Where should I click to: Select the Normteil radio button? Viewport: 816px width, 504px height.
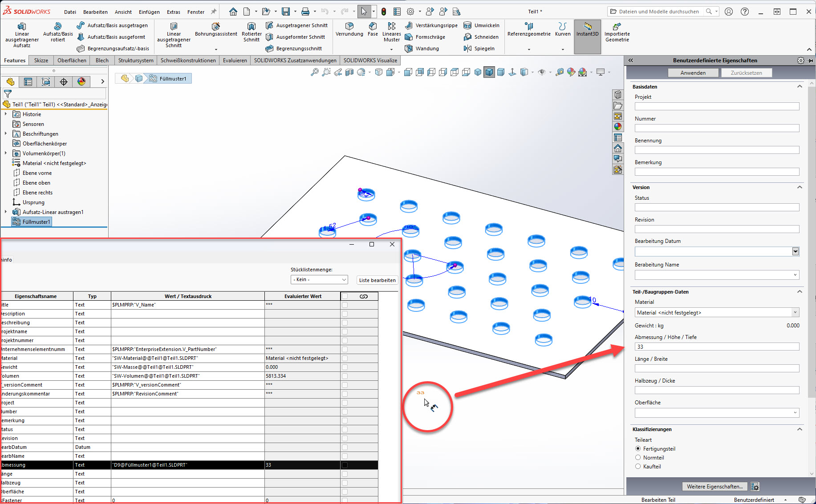pyautogui.click(x=638, y=457)
